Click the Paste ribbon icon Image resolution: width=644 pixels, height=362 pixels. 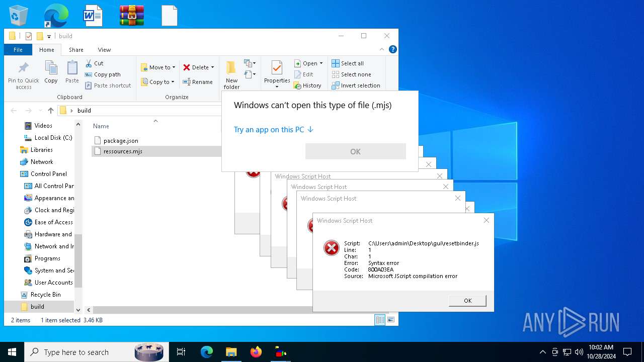pyautogui.click(x=72, y=72)
